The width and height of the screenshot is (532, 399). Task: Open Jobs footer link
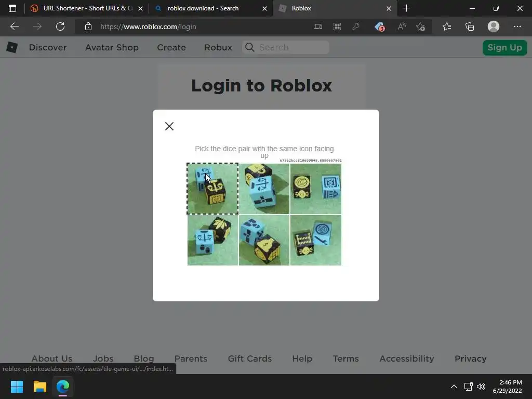click(x=103, y=358)
